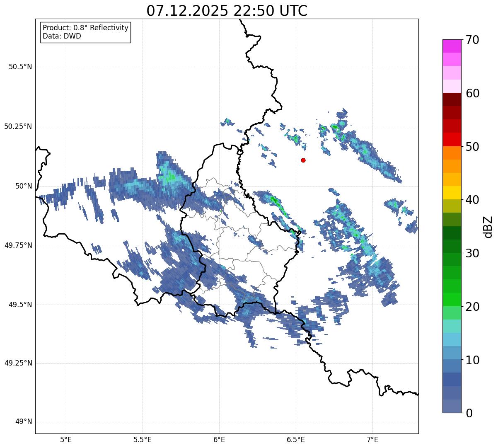Screen dimensions: 498x448
Task: Click the 6.5°E longitude label
Action: [296, 439]
